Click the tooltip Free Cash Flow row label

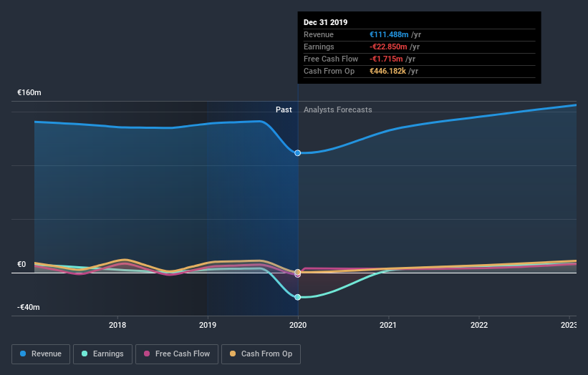pyautogui.click(x=331, y=59)
